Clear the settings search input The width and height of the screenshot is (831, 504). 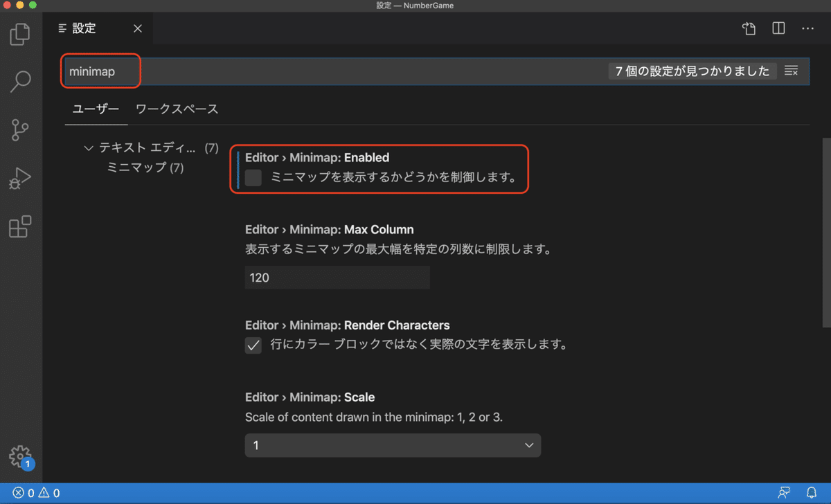tap(792, 71)
